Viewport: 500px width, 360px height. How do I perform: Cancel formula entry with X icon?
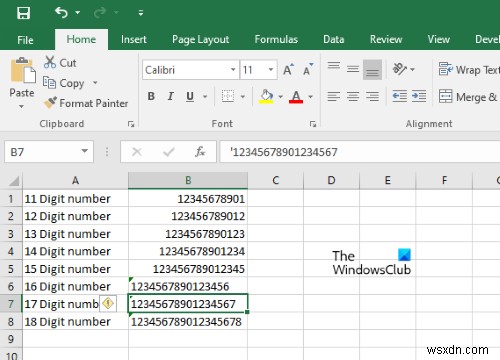coord(137,152)
